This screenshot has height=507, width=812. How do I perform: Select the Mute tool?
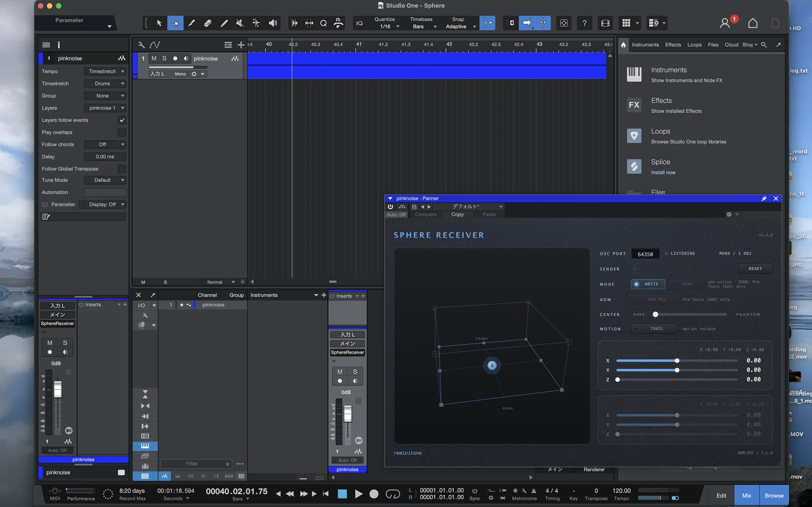240,23
